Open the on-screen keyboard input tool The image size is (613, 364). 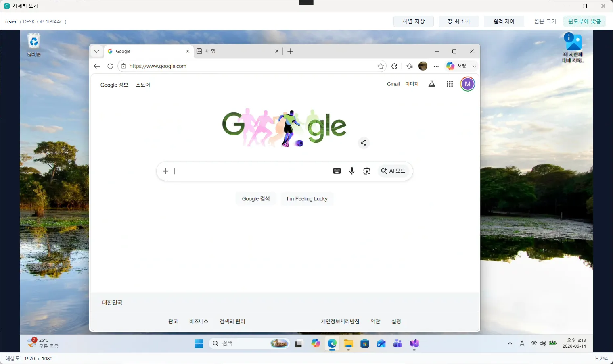[337, 171]
